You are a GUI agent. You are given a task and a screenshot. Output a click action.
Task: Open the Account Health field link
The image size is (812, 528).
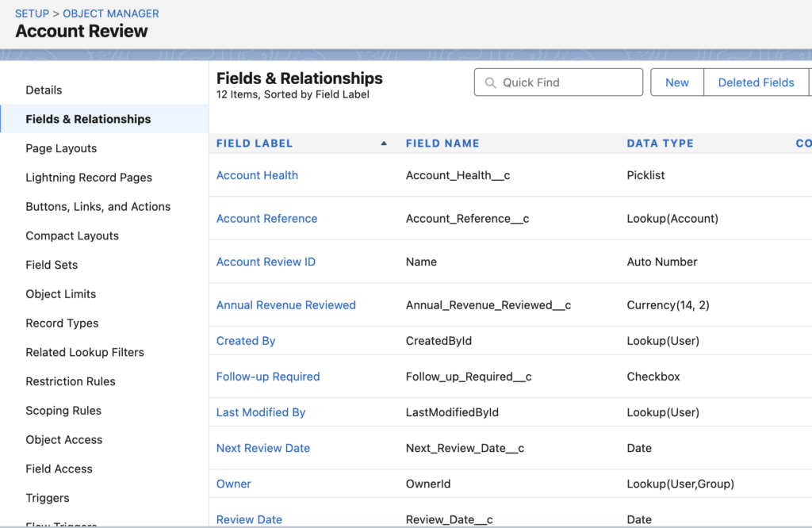257,175
